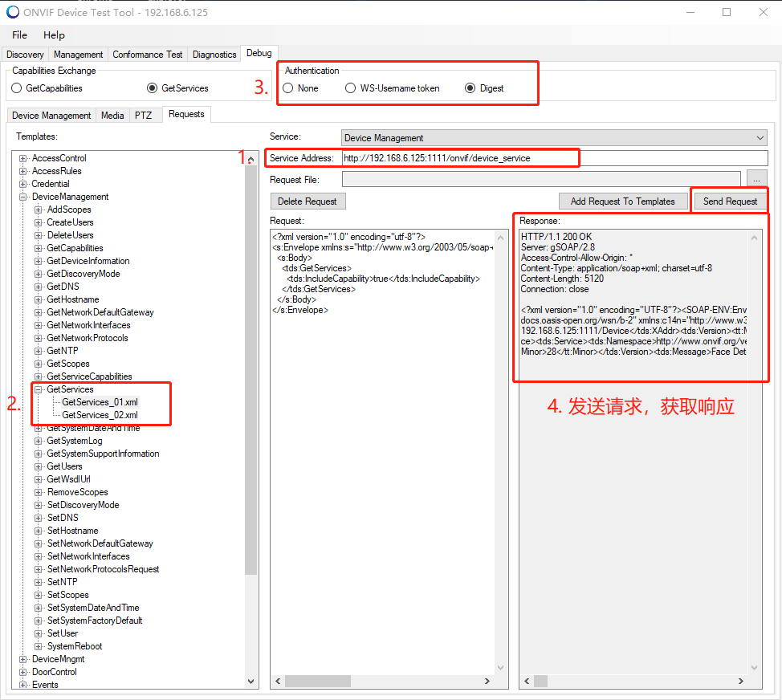Select the GetCapabilities radio button

click(x=17, y=88)
